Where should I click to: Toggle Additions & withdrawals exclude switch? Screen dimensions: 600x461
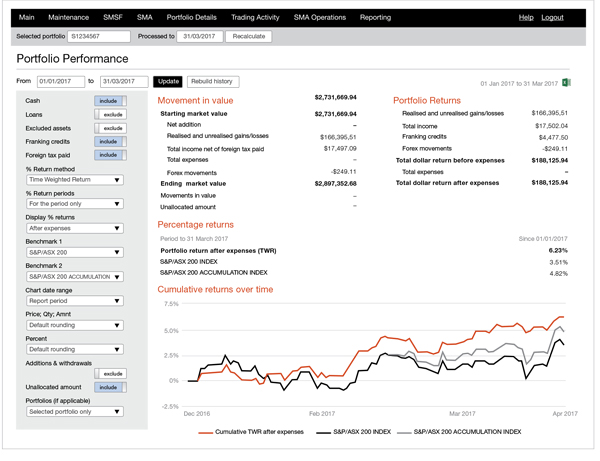111,374
